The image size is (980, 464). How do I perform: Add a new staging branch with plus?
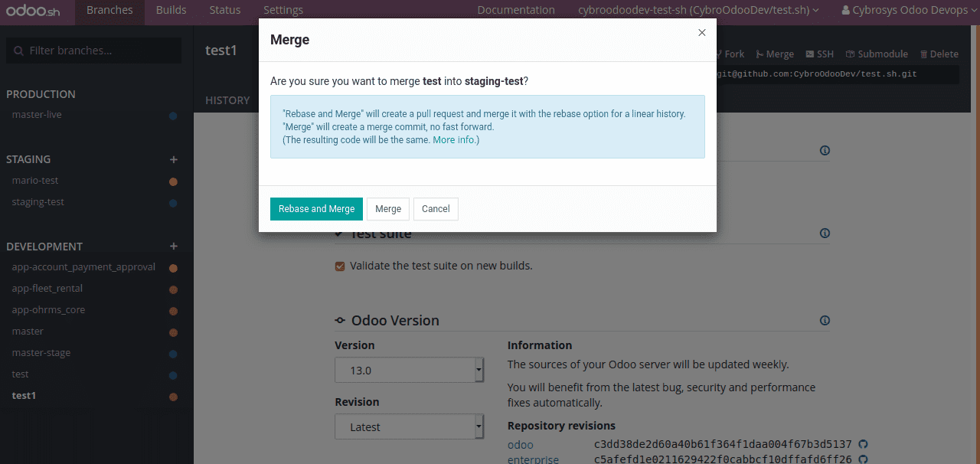tap(174, 159)
